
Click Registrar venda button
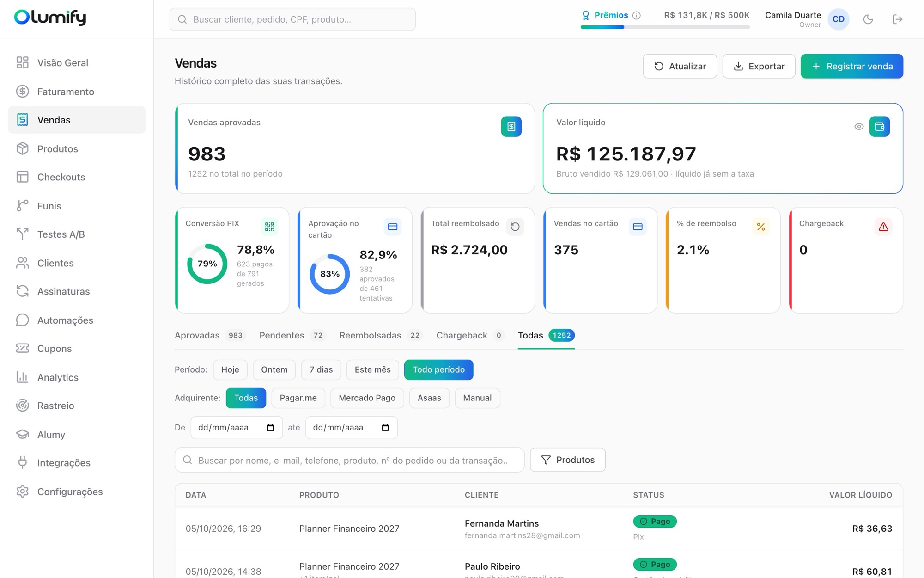coord(852,66)
